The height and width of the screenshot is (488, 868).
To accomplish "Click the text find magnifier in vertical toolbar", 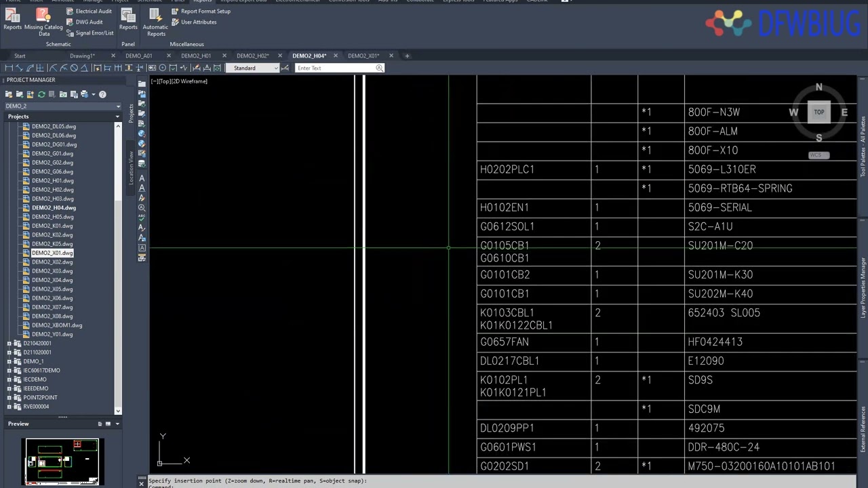I will tap(142, 207).
